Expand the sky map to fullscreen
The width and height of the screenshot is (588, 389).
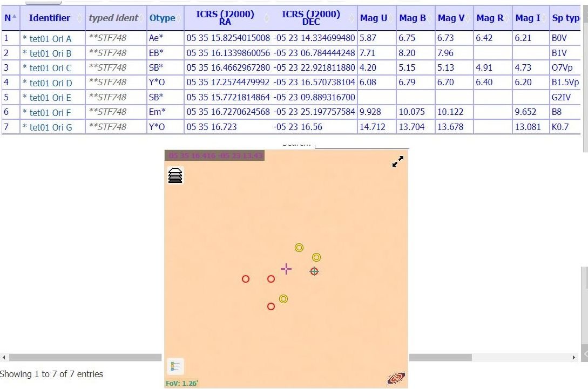pyautogui.click(x=398, y=161)
